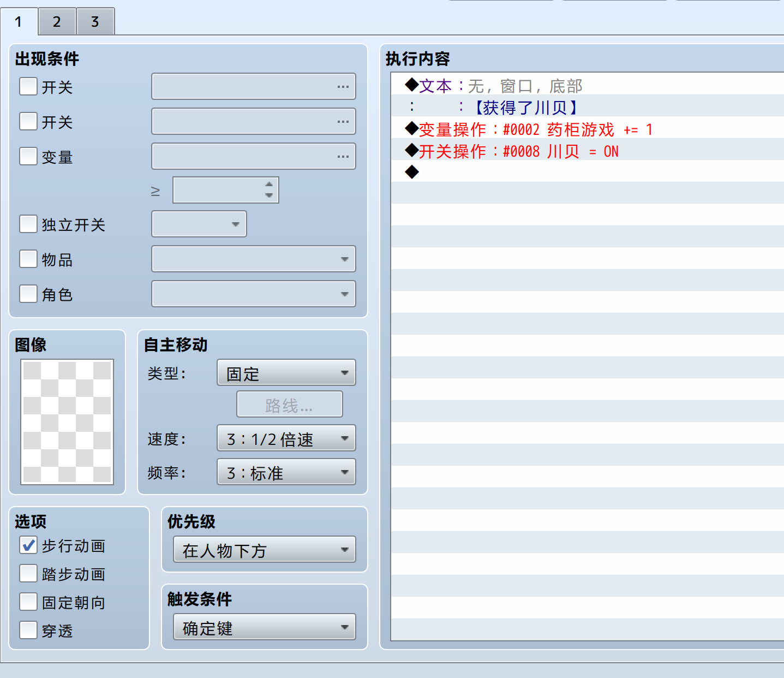Open the movement 类型 dropdown showing 固定
This screenshot has height=678, width=784.
(286, 372)
